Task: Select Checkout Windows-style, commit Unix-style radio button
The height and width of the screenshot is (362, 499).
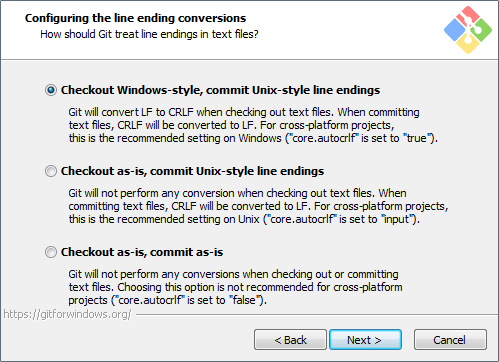Action: (51, 90)
